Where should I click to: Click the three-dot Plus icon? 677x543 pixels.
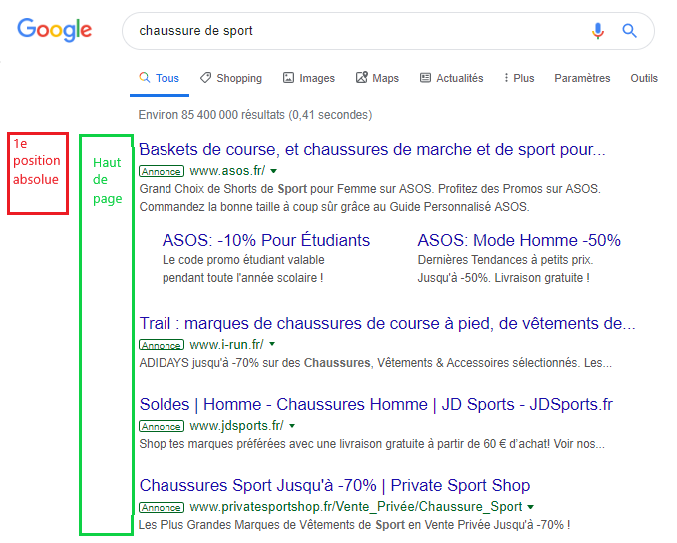[x=506, y=78]
